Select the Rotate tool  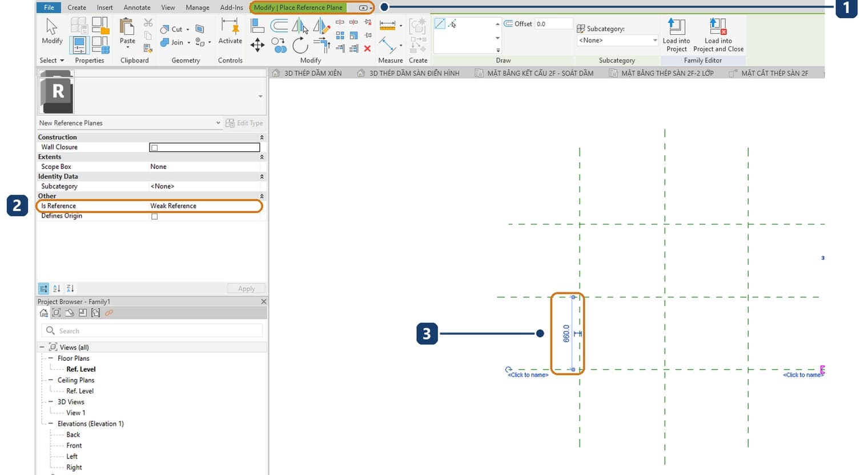click(x=300, y=45)
